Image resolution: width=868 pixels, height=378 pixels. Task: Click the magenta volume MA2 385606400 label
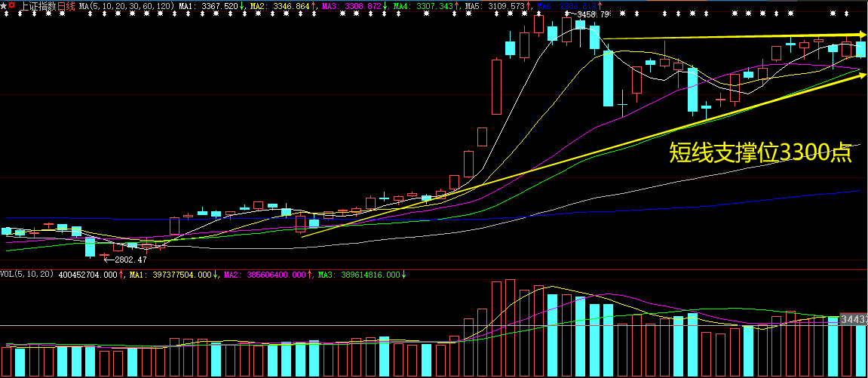(x=268, y=275)
